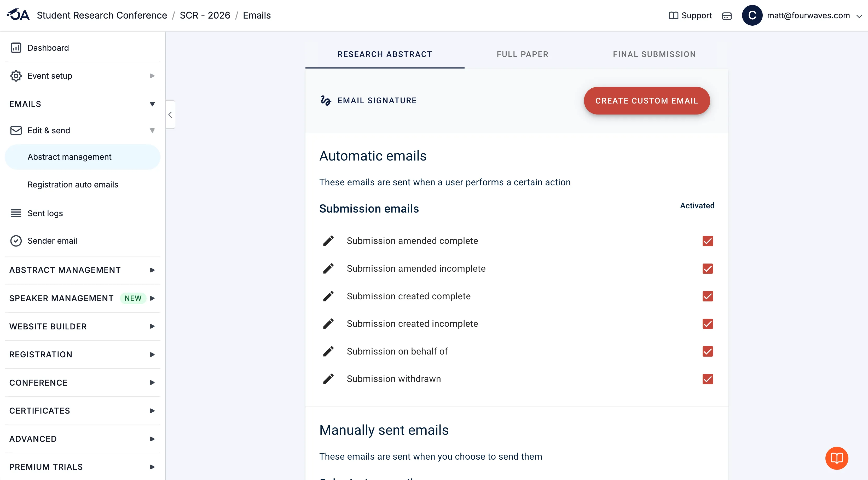Open Registration auto emails

pyautogui.click(x=73, y=185)
